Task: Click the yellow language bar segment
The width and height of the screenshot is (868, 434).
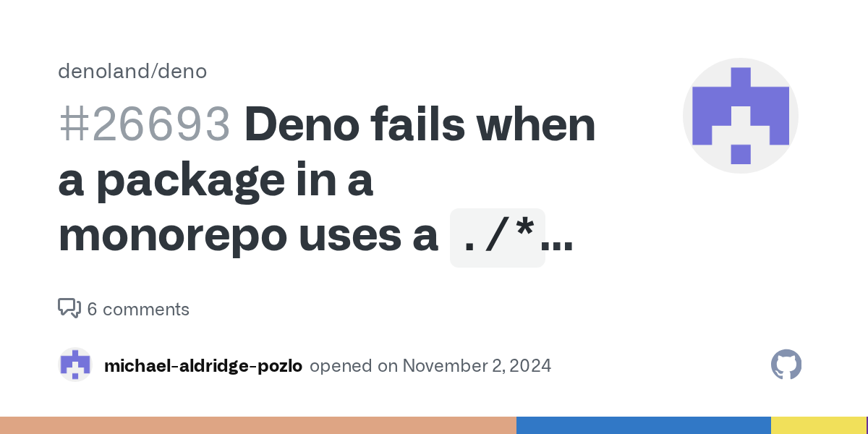Action: [817, 425]
